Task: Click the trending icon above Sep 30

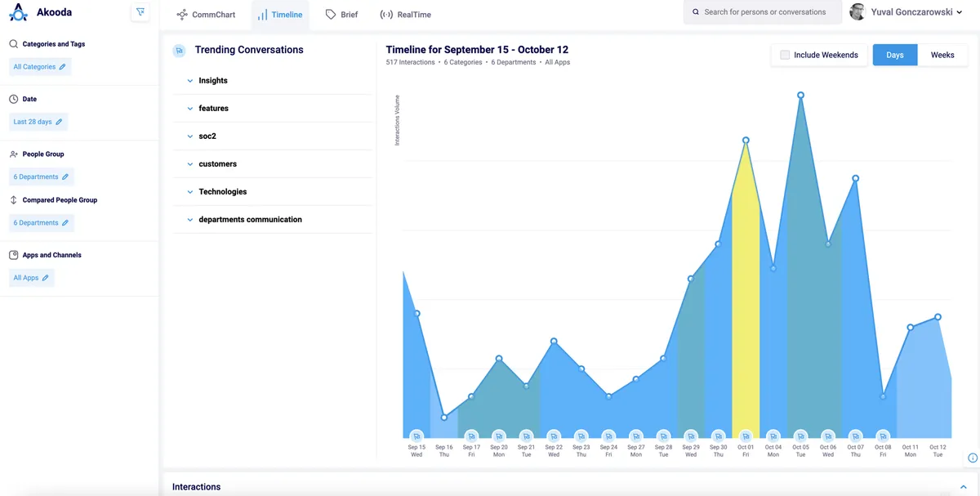Action: click(719, 436)
